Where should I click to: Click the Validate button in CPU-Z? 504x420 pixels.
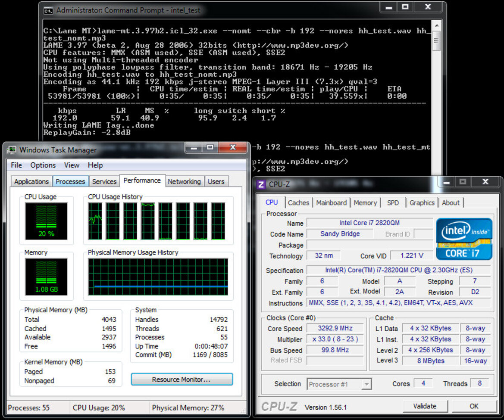(x=425, y=406)
